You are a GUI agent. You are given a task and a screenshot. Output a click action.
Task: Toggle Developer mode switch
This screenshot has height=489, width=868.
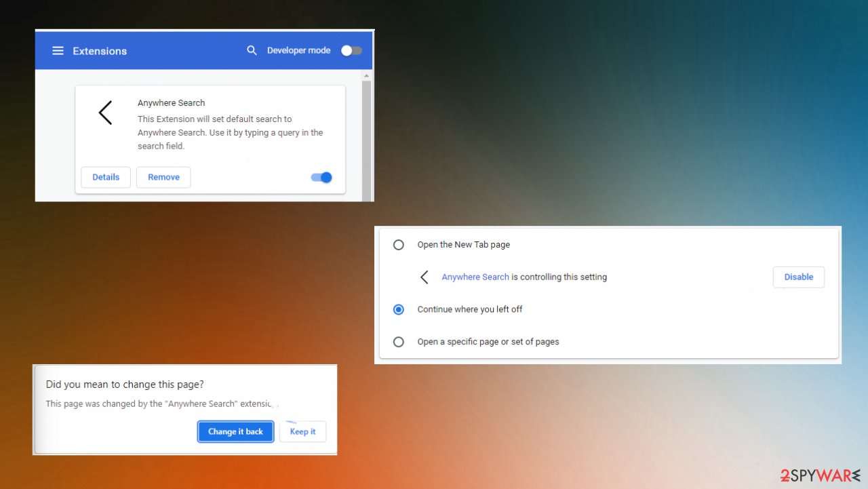click(x=351, y=51)
